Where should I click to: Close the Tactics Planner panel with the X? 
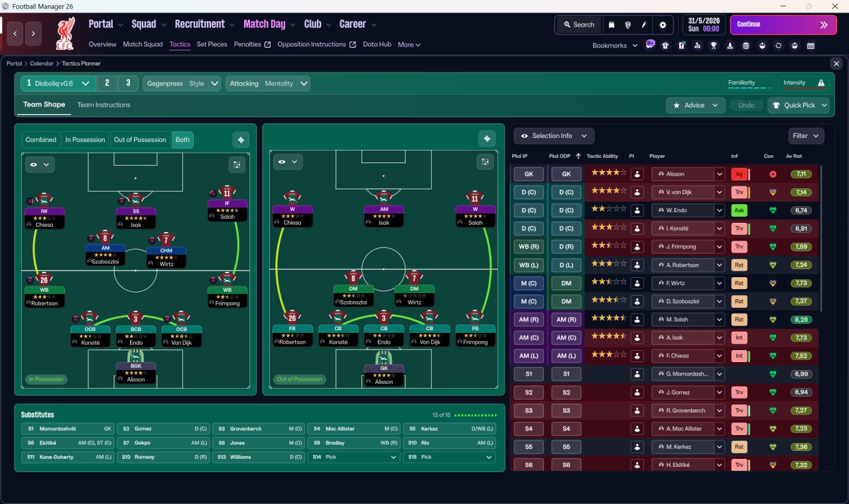836,64
